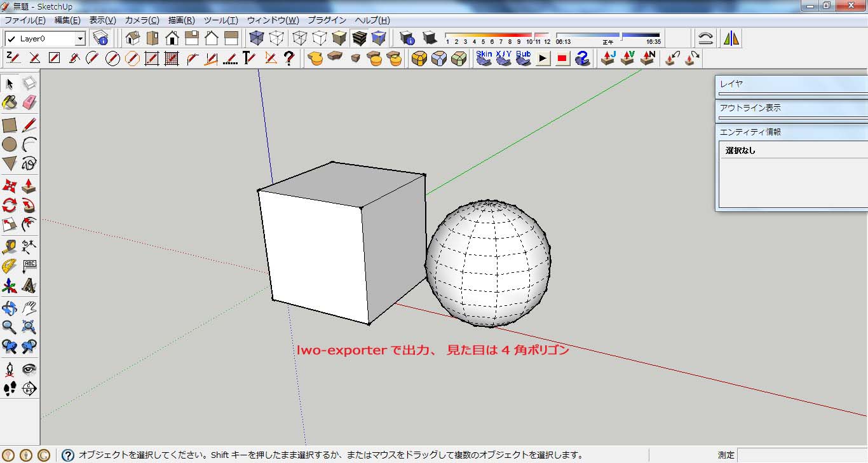
Task: Select the Arc tool
Action: [29, 144]
